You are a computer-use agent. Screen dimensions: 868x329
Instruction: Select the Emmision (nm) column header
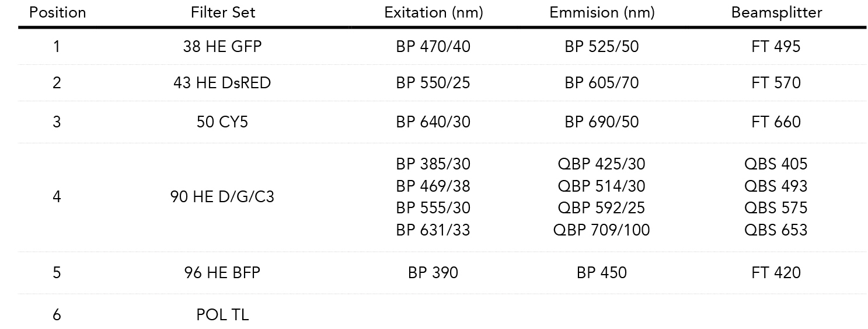click(x=601, y=13)
